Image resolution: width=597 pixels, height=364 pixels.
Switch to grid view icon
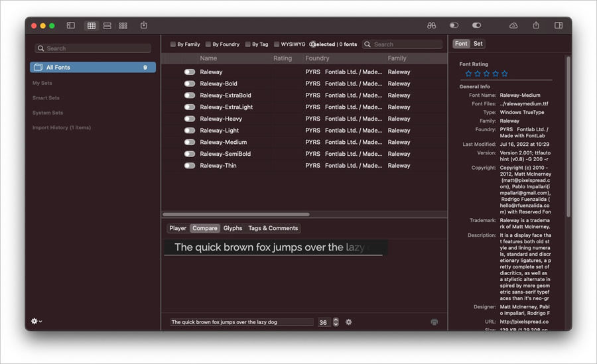pos(123,25)
